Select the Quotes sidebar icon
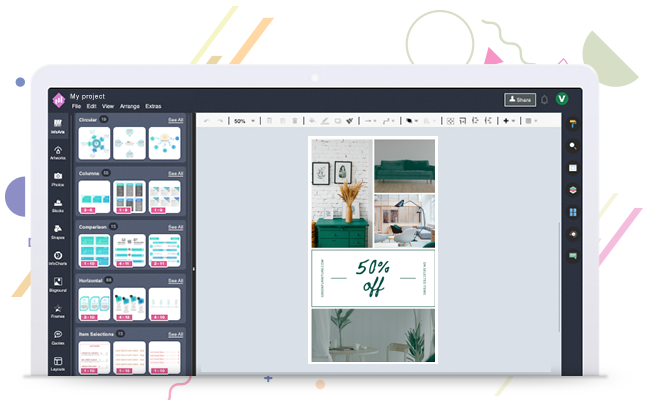This screenshot has width=650, height=400. (x=58, y=337)
